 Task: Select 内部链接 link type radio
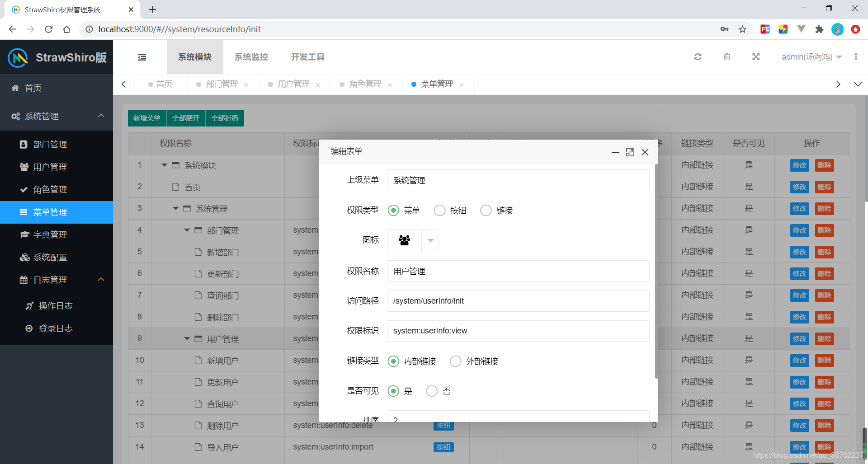click(393, 361)
